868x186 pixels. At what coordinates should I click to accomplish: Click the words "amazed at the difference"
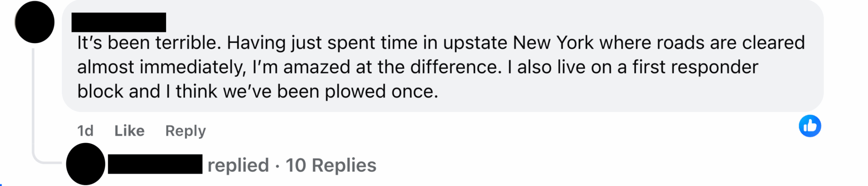pos(392,67)
